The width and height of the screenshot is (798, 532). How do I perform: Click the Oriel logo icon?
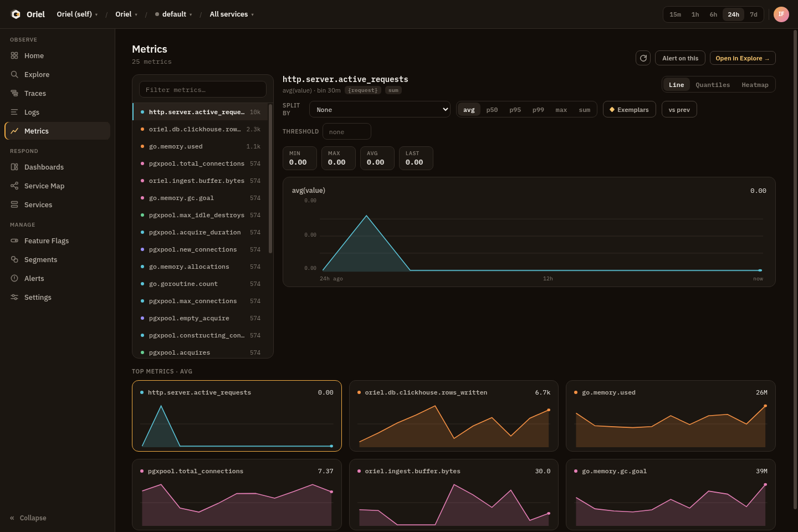pos(16,14)
